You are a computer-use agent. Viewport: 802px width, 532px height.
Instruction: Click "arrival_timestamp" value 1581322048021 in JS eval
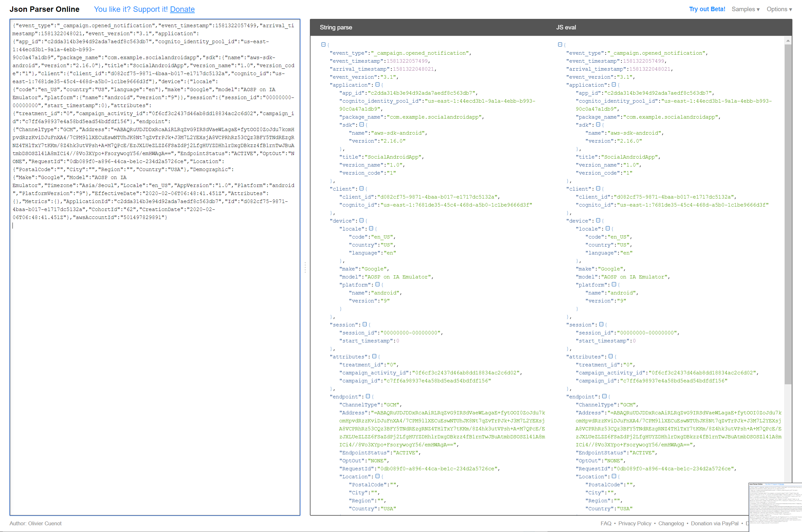(x=650, y=69)
